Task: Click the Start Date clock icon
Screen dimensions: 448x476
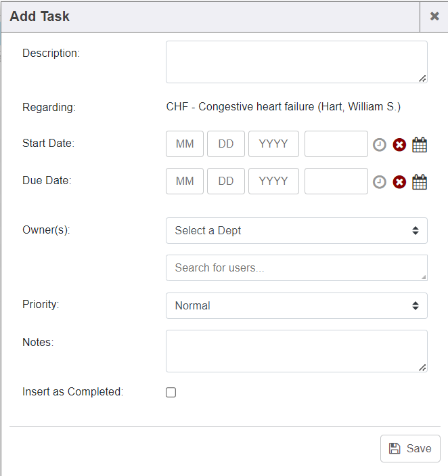Action: point(380,145)
